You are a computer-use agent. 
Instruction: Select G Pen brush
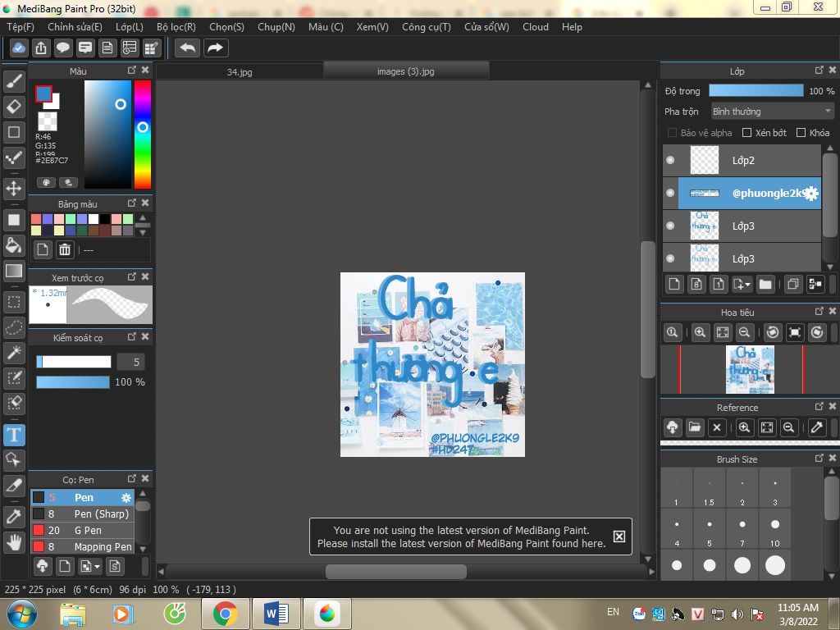[82, 531]
